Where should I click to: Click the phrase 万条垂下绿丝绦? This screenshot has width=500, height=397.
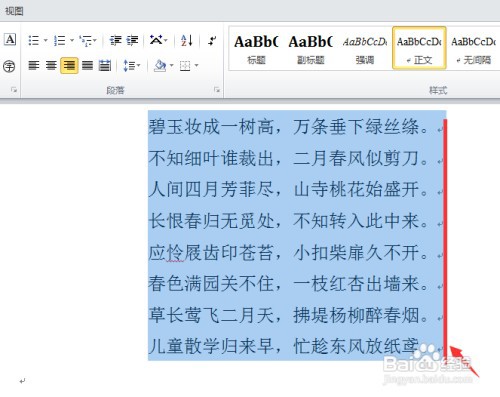(x=356, y=127)
